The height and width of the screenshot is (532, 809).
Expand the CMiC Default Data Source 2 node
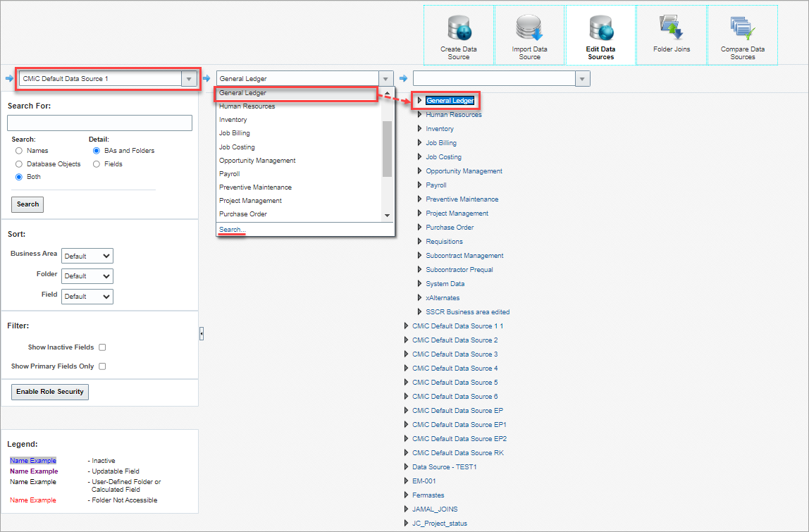[406, 340]
